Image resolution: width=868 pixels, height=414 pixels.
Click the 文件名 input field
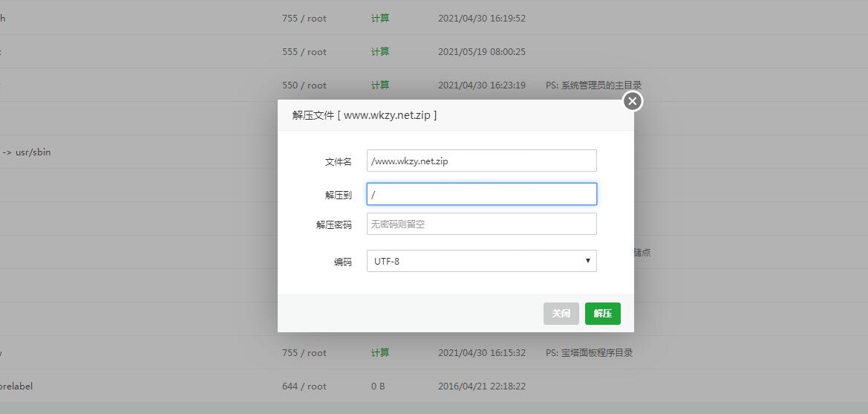481,161
